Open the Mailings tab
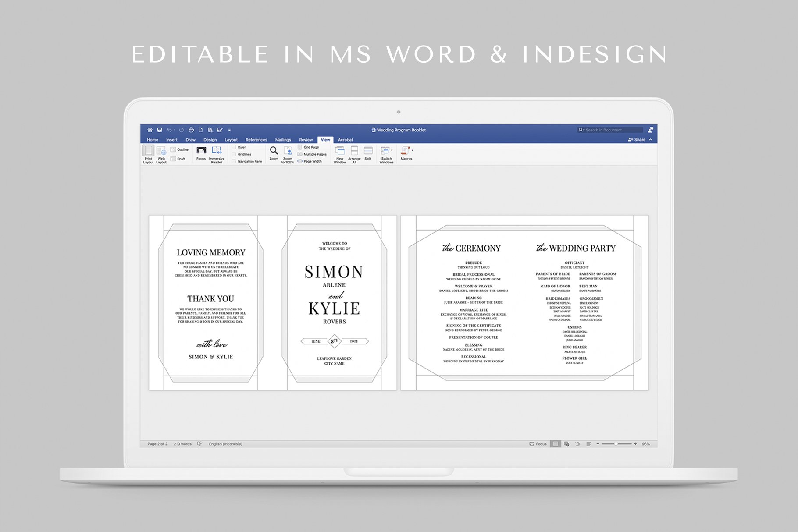Screen dimensions: 798x532 283,140
